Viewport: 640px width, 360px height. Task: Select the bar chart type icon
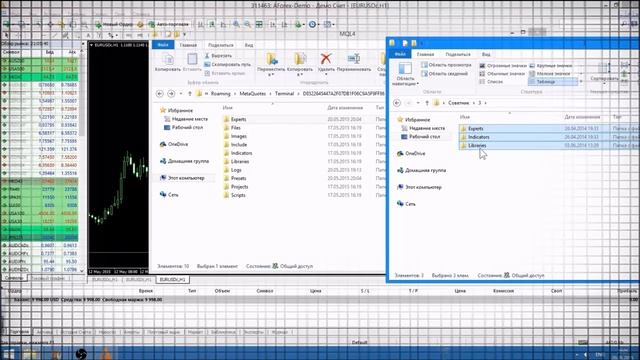(x=200, y=24)
